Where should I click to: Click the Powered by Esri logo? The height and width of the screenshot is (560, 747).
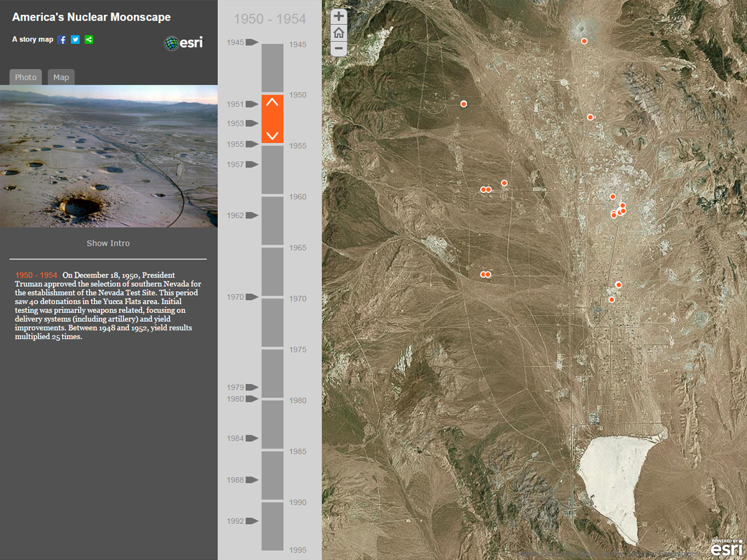click(x=726, y=547)
